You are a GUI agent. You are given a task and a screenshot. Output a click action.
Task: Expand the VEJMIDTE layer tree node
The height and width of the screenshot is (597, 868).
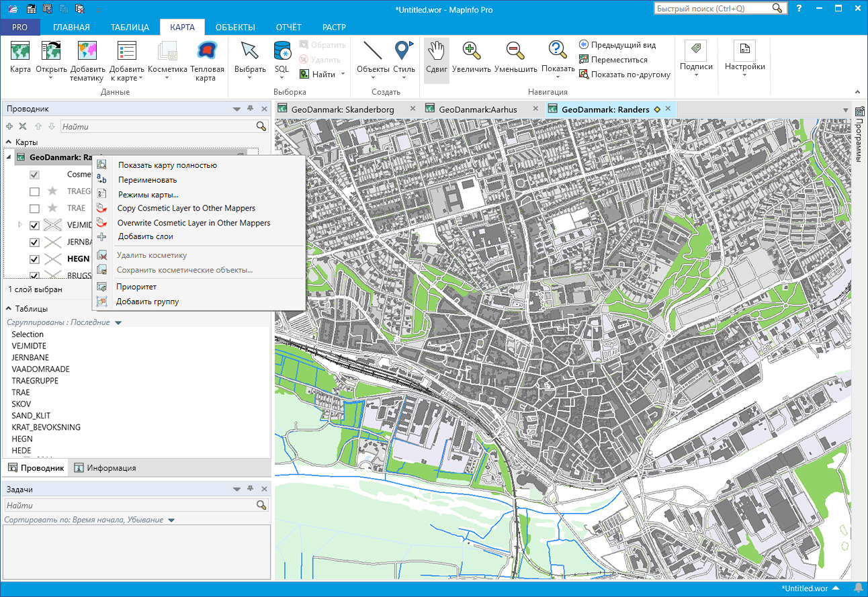tap(20, 225)
